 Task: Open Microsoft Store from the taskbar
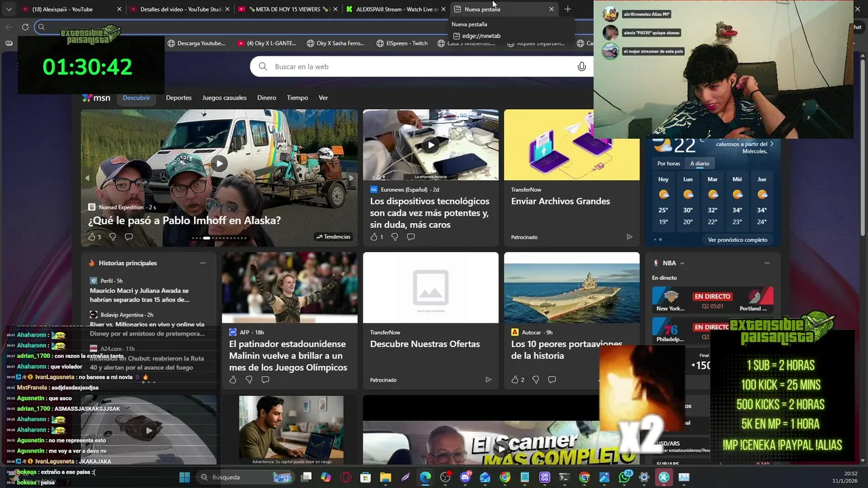pos(366,477)
